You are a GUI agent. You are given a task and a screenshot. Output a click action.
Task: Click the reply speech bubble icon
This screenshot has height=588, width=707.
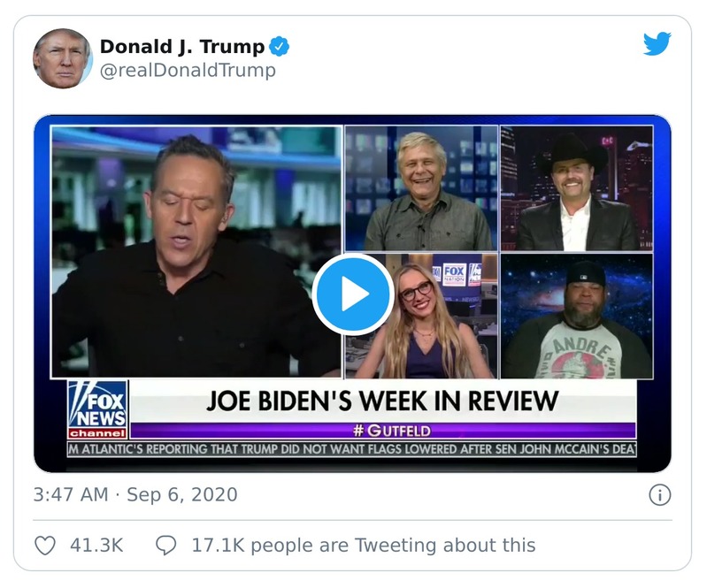[165, 546]
